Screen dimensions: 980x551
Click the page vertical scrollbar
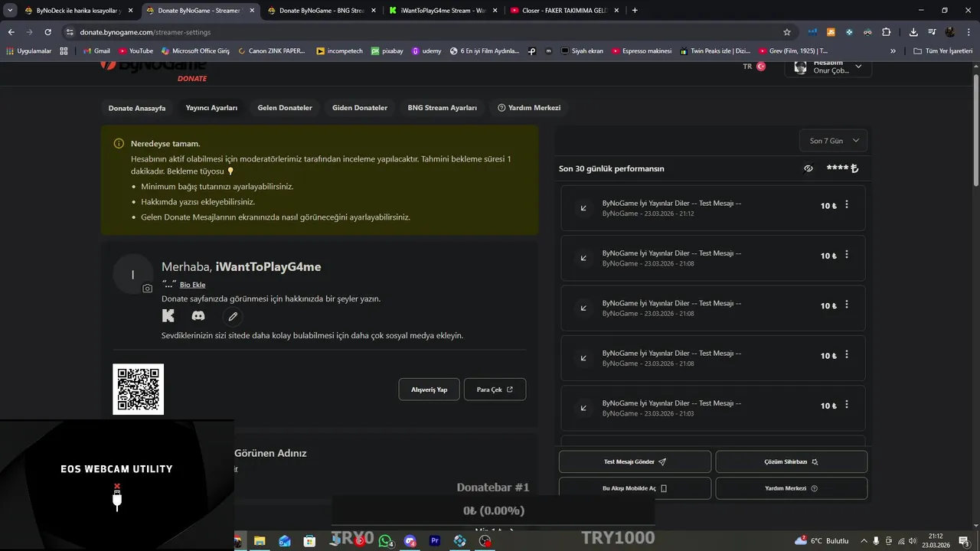pos(975,129)
